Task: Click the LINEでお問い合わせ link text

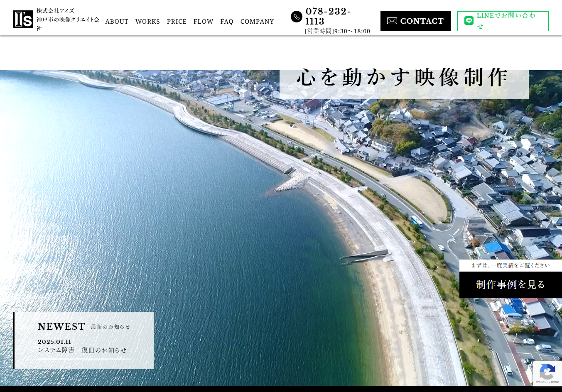Action: 506,21
